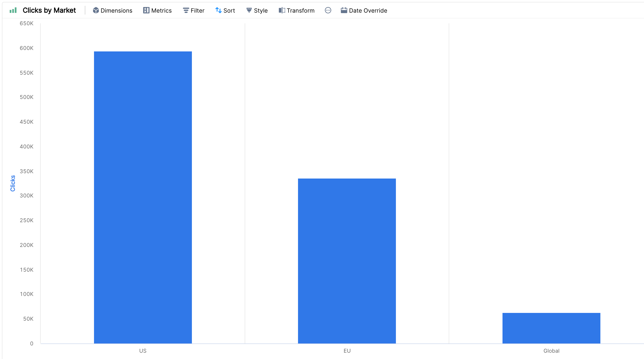The width and height of the screenshot is (644, 359).
Task: Click the EU bar in chart
Action: [347, 261]
